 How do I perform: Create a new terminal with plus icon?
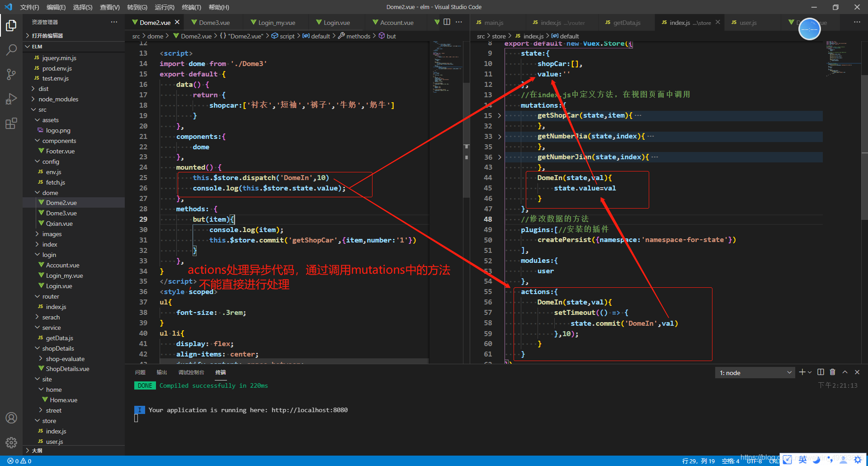tap(802, 372)
